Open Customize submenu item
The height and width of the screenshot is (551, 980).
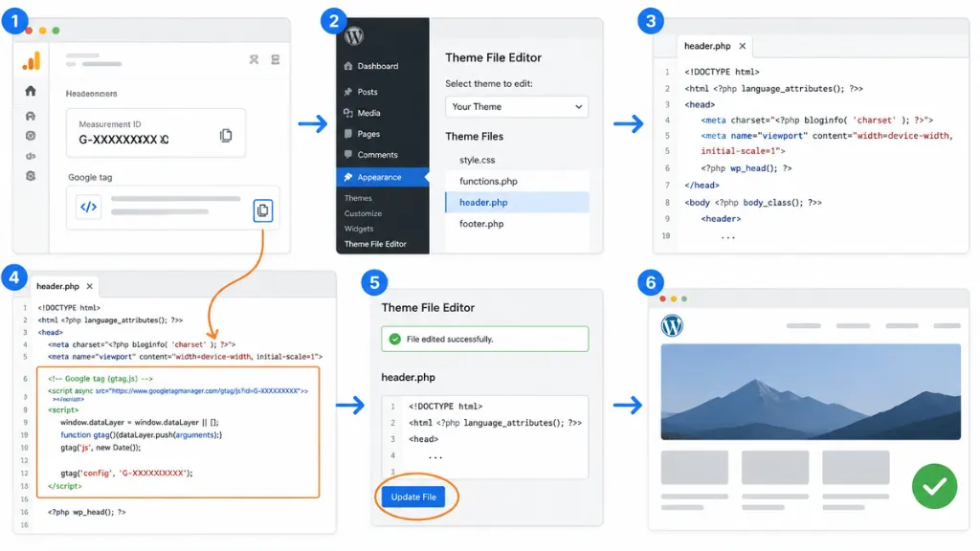pos(363,213)
